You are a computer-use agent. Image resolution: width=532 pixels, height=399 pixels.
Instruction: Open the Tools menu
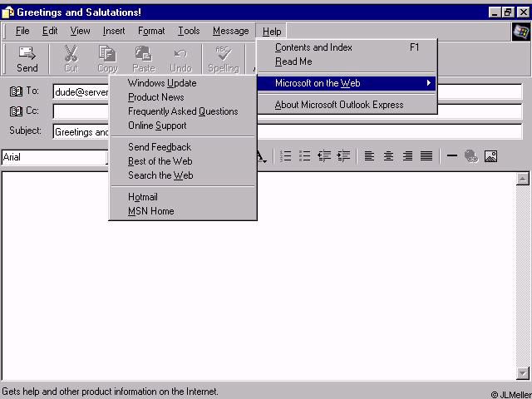[189, 32]
